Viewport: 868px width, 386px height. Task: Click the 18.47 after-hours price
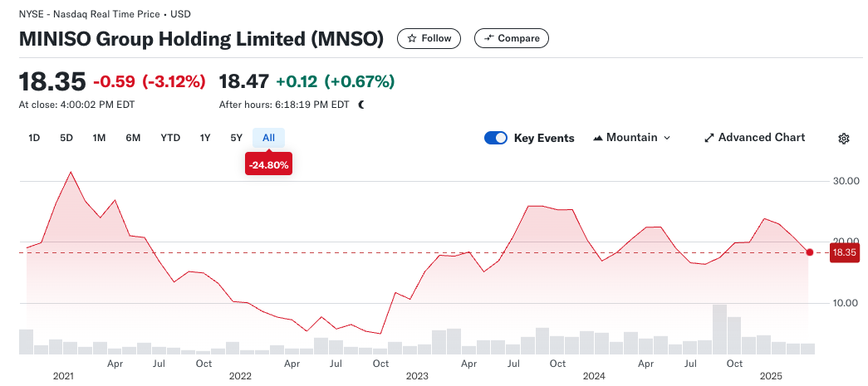tap(244, 82)
